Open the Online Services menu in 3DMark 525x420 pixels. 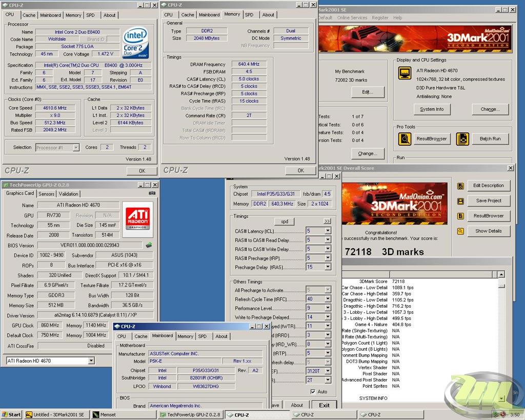[x=352, y=17]
